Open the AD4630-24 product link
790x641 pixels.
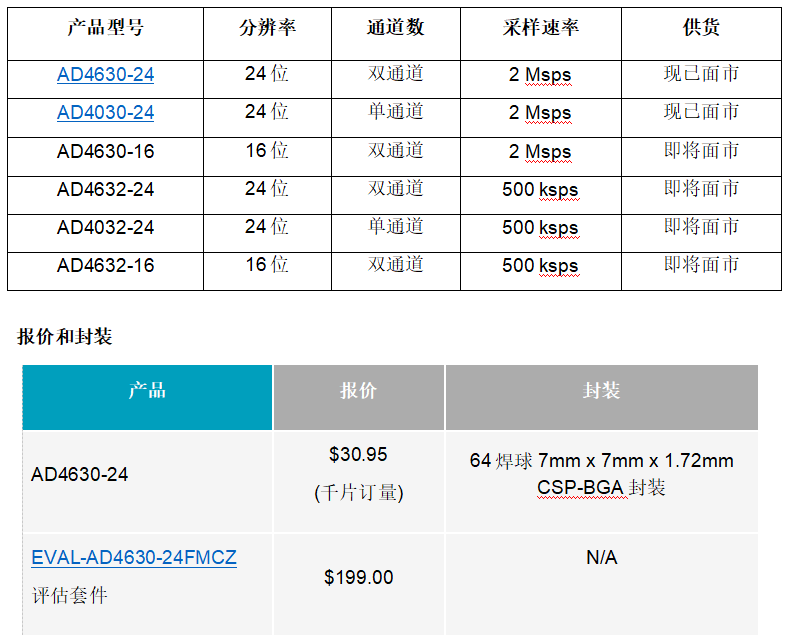[105, 75]
